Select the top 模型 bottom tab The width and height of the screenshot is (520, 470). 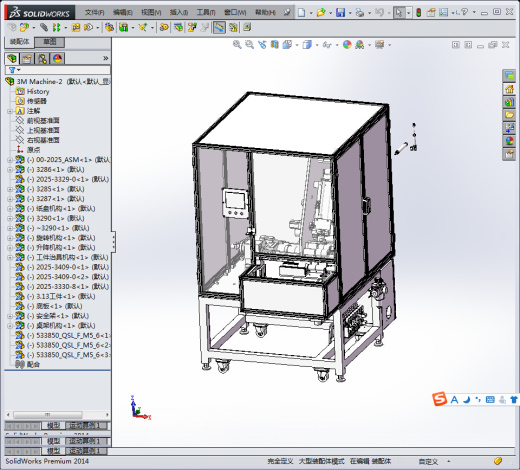[53, 426]
